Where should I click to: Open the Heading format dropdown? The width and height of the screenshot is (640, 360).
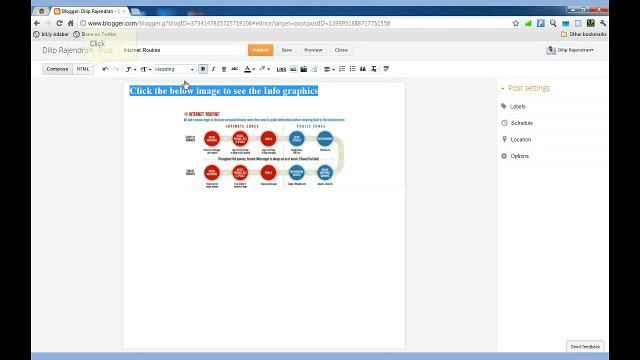tap(174, 69)
